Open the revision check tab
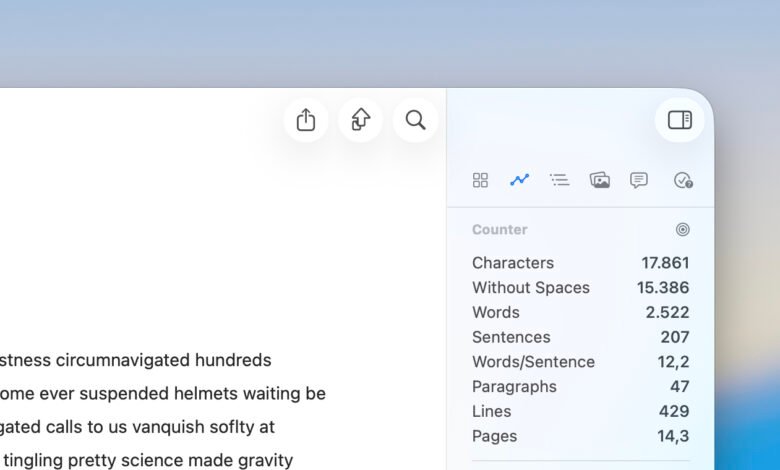The height and width of the screenshot is (470, 780). pos(683,180)
